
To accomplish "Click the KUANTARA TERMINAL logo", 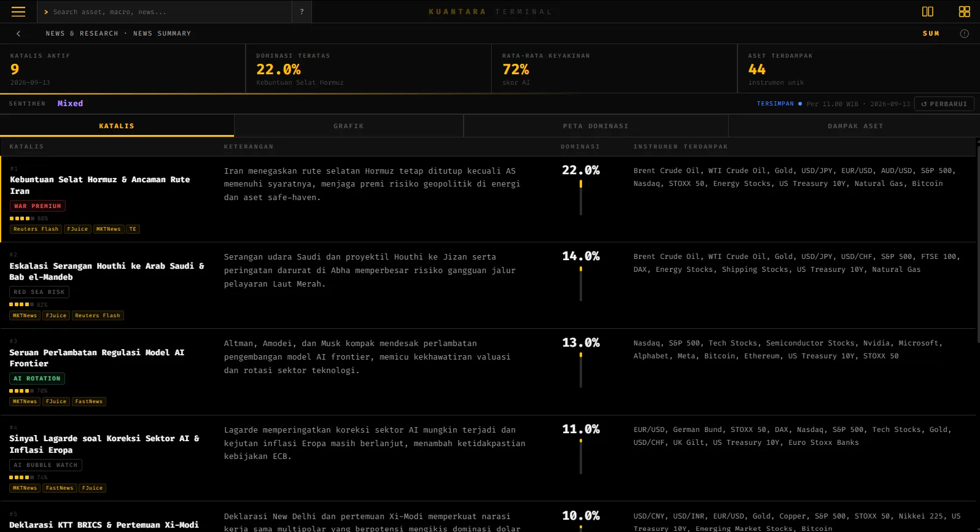I will [490, 12].
